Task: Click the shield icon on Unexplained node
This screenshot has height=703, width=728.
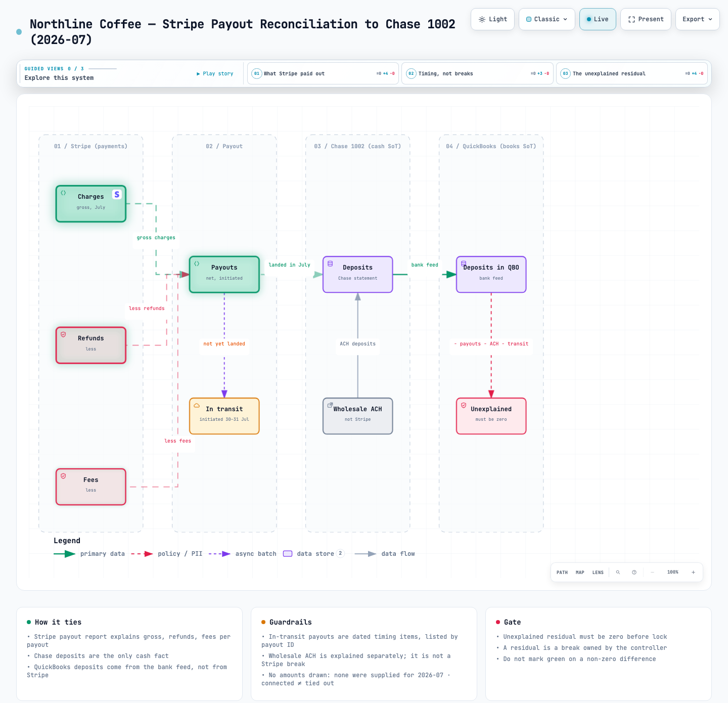Action: pos(464,405)
